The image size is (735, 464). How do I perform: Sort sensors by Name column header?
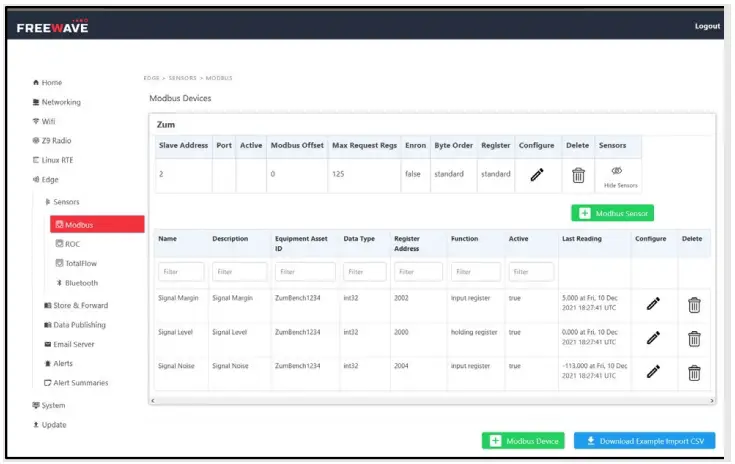[167, 239]
